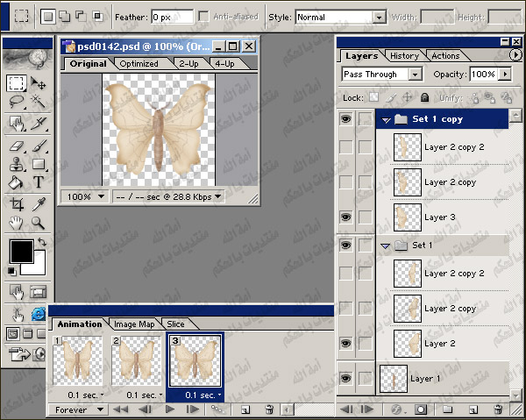
Task: Choose the Eyedropper tool
Action: pos(39,203)
